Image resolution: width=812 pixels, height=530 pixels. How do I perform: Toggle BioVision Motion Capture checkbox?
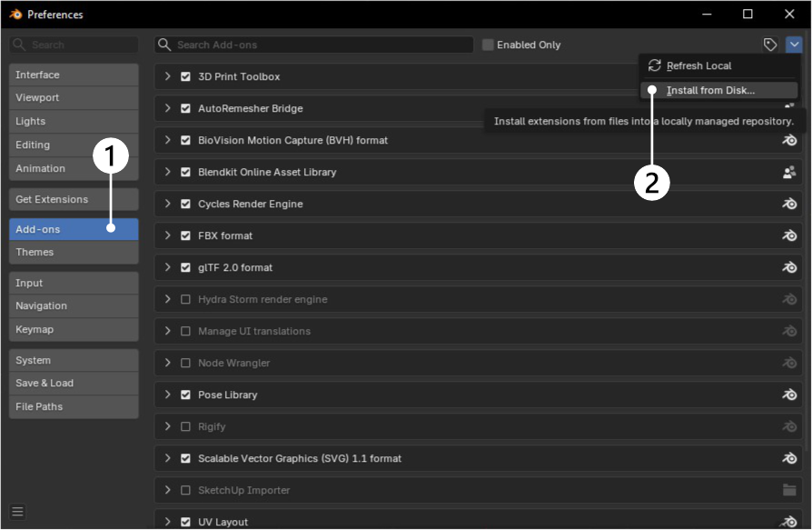coord(185,140)
